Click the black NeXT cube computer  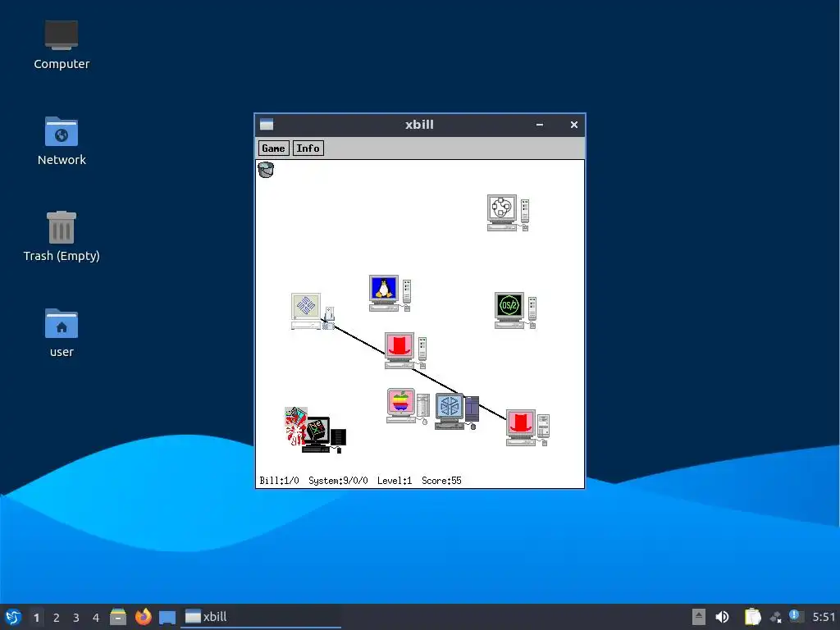click(325, 435)
